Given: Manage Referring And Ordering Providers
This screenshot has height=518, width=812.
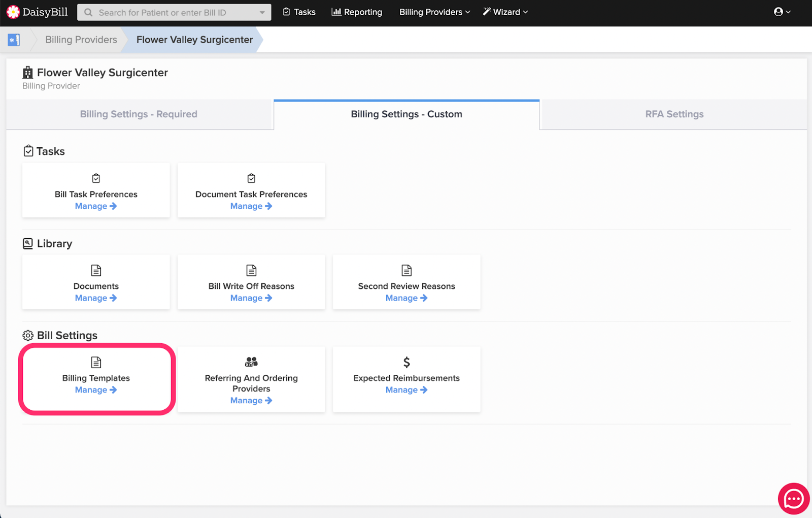Looking at the screenshot, I should coord(251,401).
